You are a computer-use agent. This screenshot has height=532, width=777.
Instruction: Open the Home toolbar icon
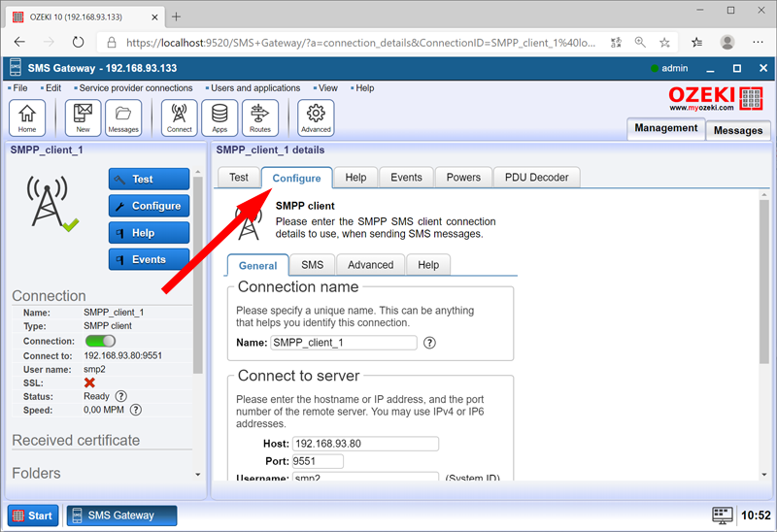click(x=27, y=117)
